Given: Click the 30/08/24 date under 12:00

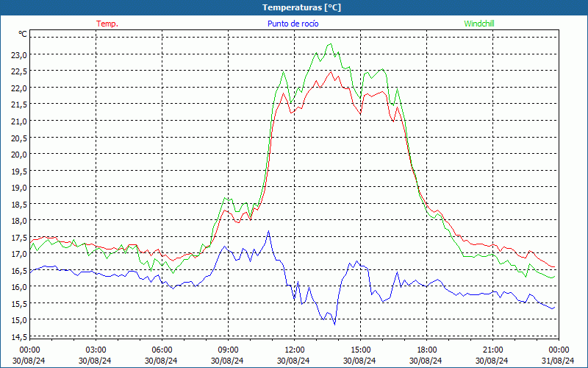Looking at the screenshot, I should pos(294,361).
